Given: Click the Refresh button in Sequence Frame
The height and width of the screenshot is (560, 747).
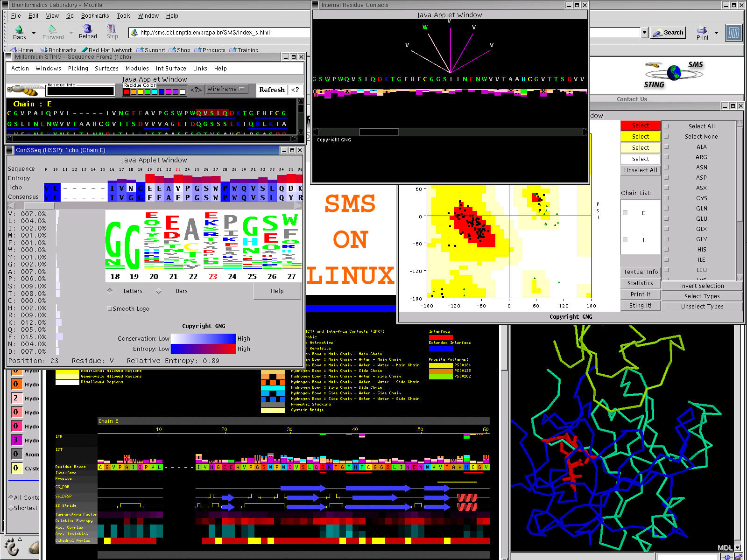Looking at the screenshot, I should 272,90.
